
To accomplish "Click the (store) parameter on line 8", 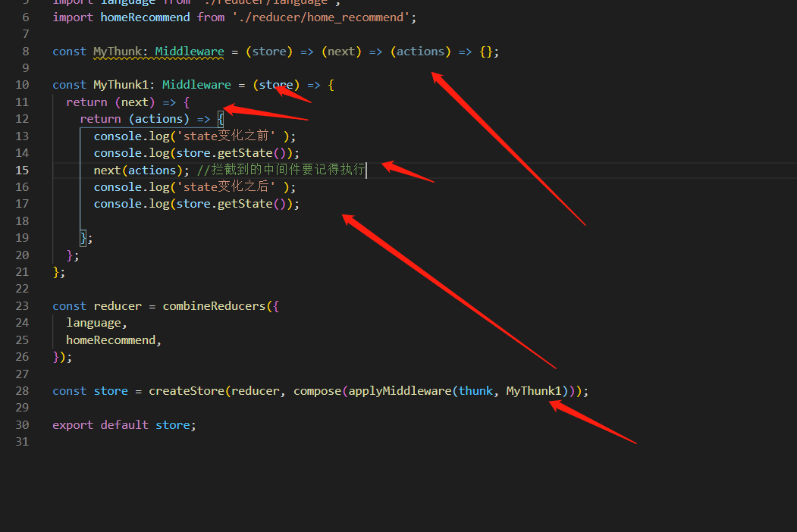I will 269,52.
